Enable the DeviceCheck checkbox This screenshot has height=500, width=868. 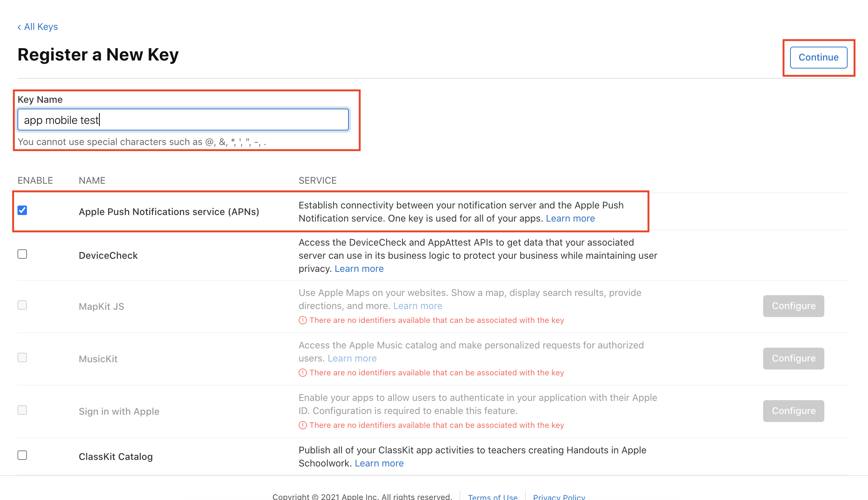point(22,254)
